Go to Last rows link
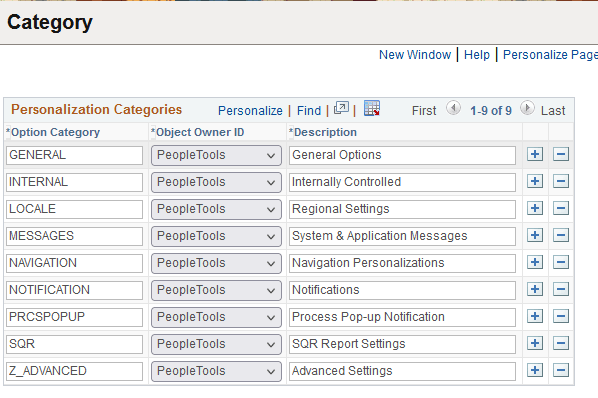The height and width of the screenshot is (398, 598). coord(553,111)
